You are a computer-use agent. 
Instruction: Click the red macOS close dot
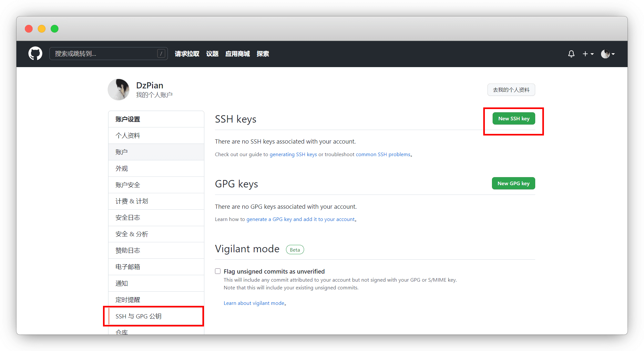pos(29,29)
